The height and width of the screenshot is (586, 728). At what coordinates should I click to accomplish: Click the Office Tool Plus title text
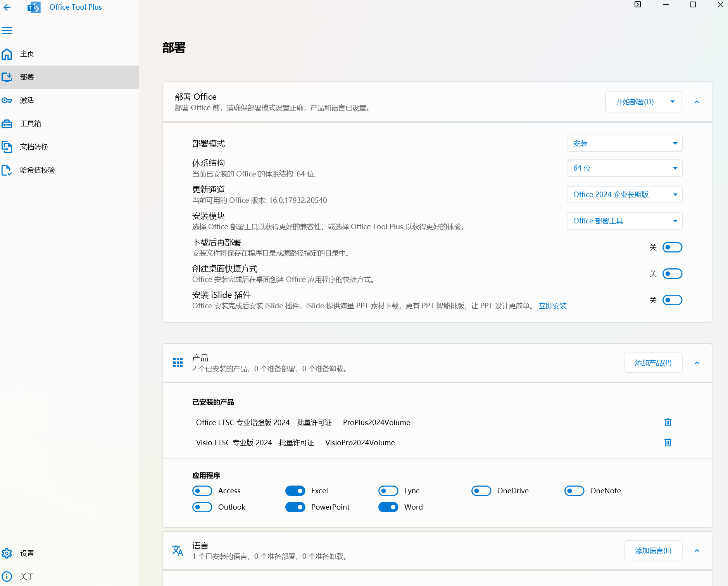76,7
